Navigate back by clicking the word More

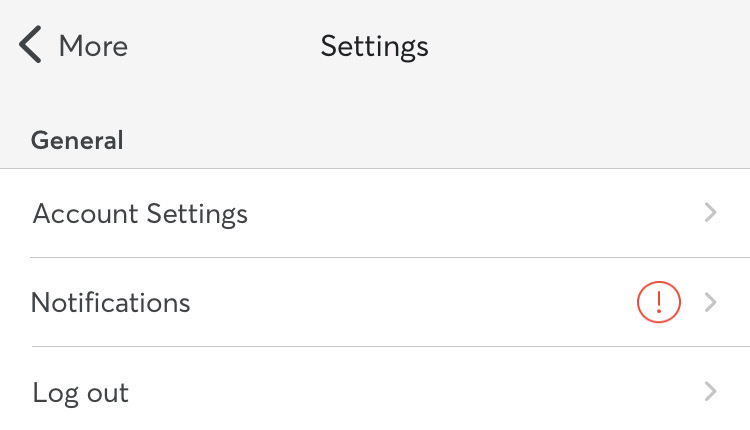(x=93, y=46)
